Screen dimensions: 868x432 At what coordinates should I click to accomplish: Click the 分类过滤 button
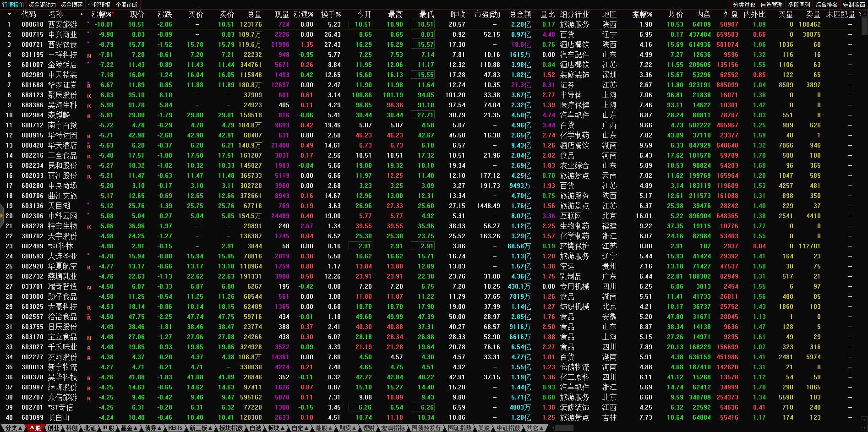pyautogui.click(x=744, y=5)
